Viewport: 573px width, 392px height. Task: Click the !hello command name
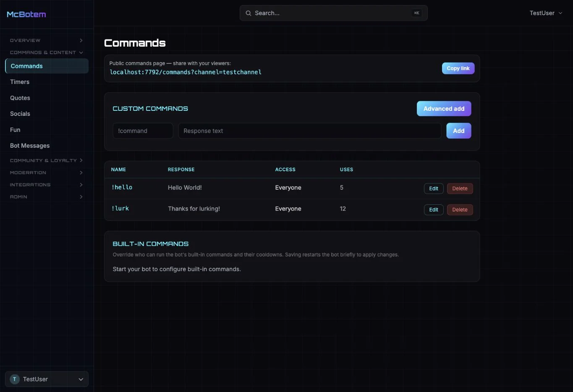122,188
